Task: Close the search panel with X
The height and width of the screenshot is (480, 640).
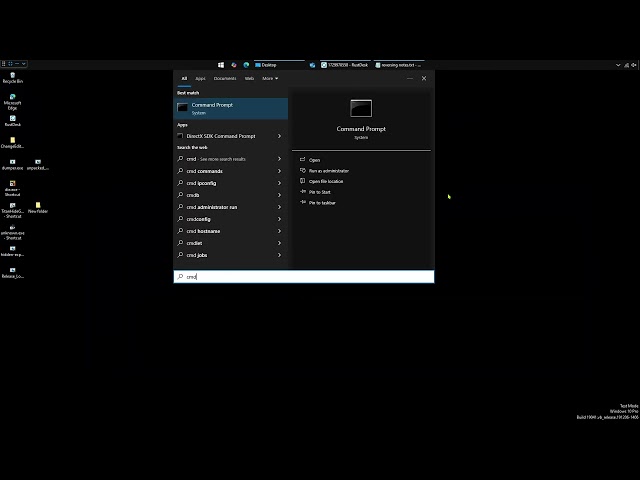Action: pos(424,78)
